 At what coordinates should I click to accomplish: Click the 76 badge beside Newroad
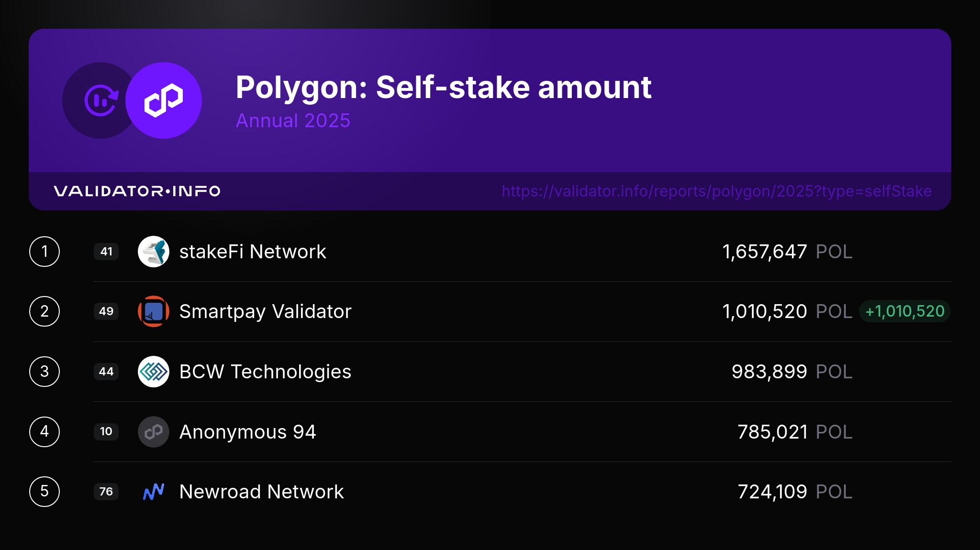[x=106, y=492]
